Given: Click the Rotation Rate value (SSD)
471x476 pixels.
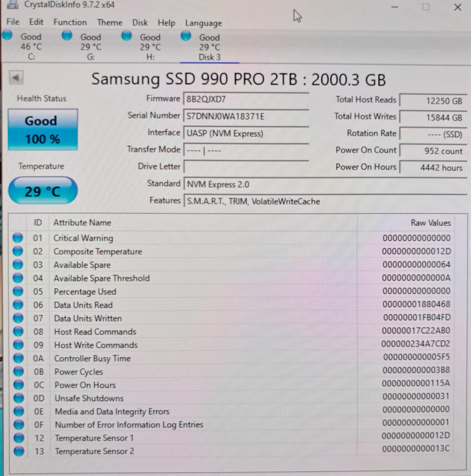Looking at the screenshot, I should 433,134.
